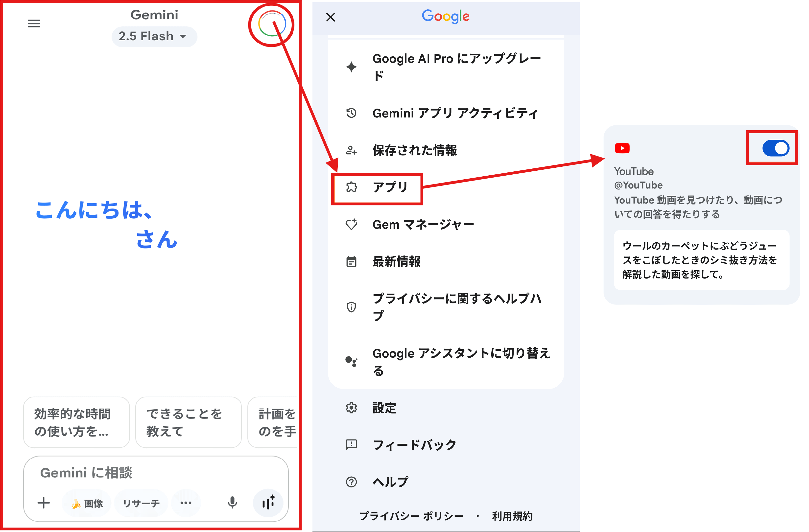Open Gemini アプリ アクティビティ

pyautogui.click(x=454, y=113)
